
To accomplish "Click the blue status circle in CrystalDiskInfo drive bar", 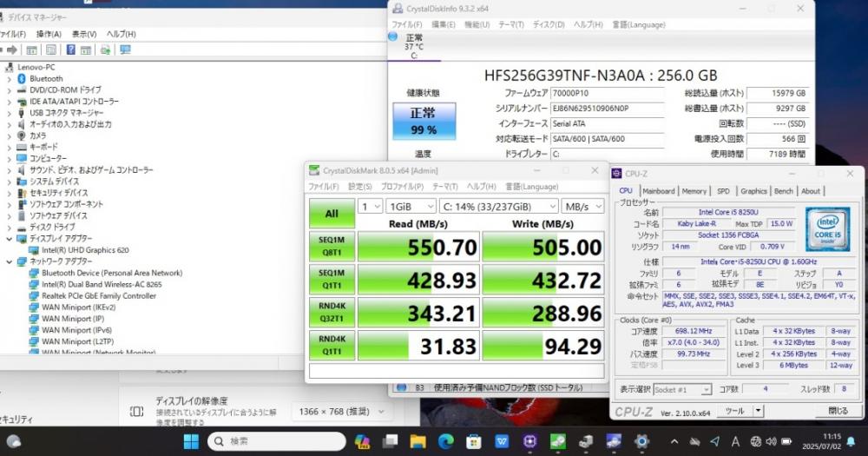I will click(393, 37).
